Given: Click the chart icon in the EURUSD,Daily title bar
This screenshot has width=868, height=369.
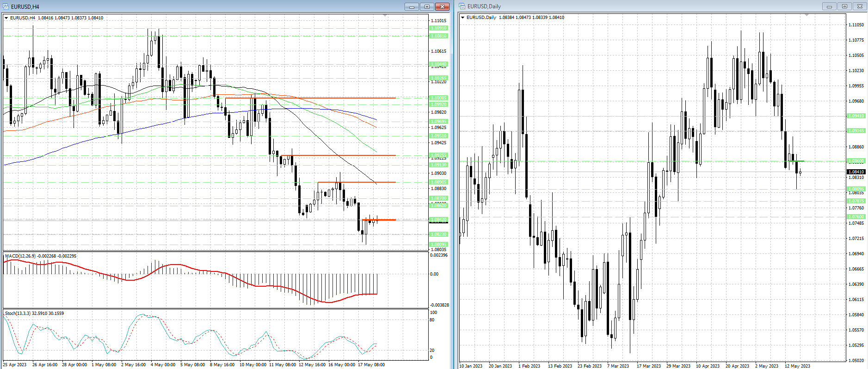Looking at the screenshot, I should tap(462, 6).
